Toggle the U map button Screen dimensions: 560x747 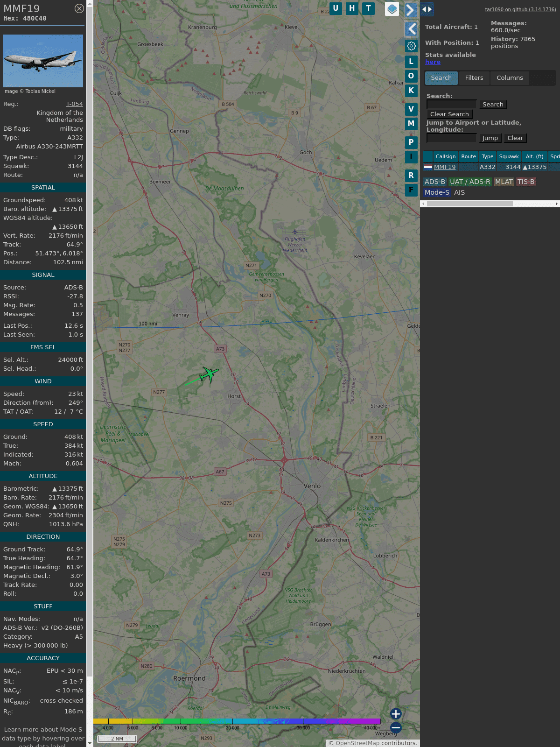pyautogui.click(x=336, y=8)
